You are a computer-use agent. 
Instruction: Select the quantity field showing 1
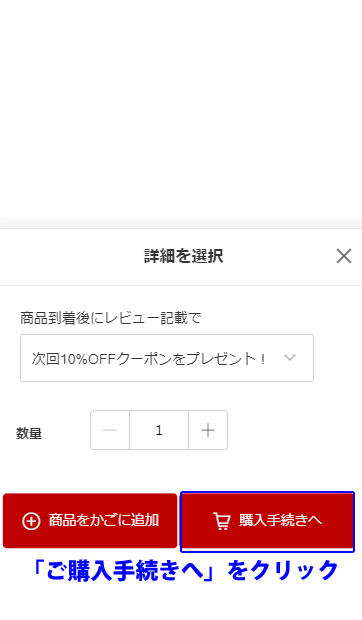point(159,430)
